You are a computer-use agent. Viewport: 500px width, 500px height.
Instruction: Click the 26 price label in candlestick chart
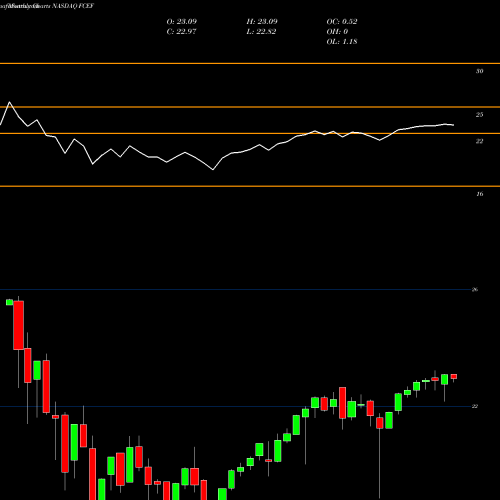[x=475, y=290]
